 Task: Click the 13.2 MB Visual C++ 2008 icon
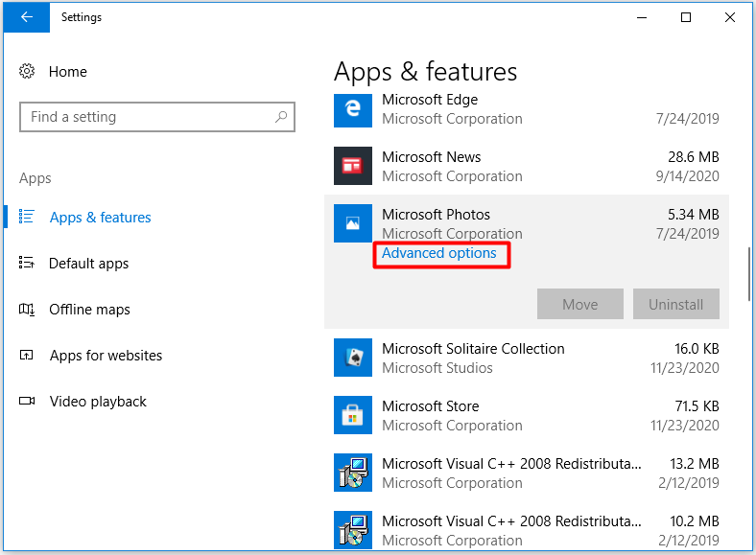[x=353, y=473]
